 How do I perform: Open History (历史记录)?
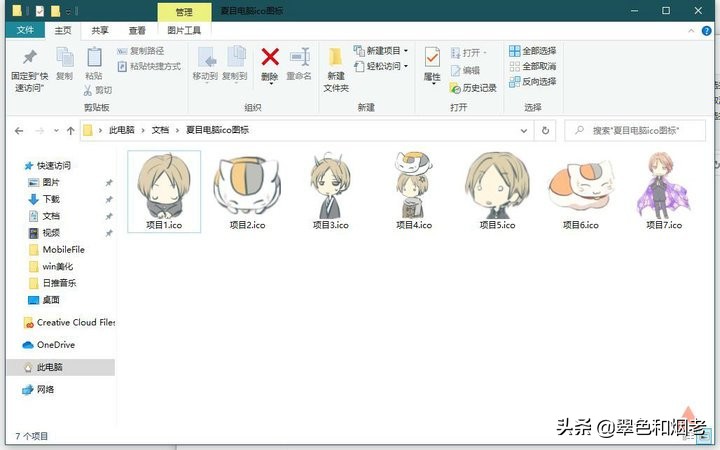click(x=473, y=88)
